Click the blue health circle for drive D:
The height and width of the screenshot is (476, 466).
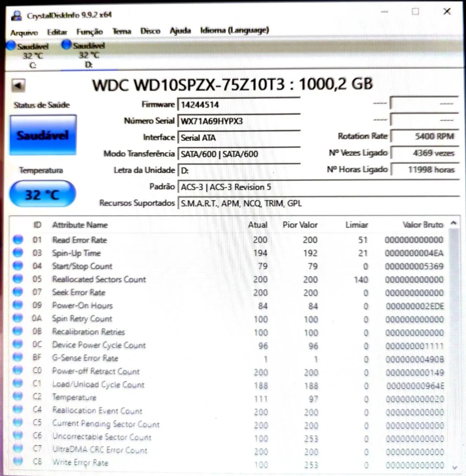(x=66, y=45)
